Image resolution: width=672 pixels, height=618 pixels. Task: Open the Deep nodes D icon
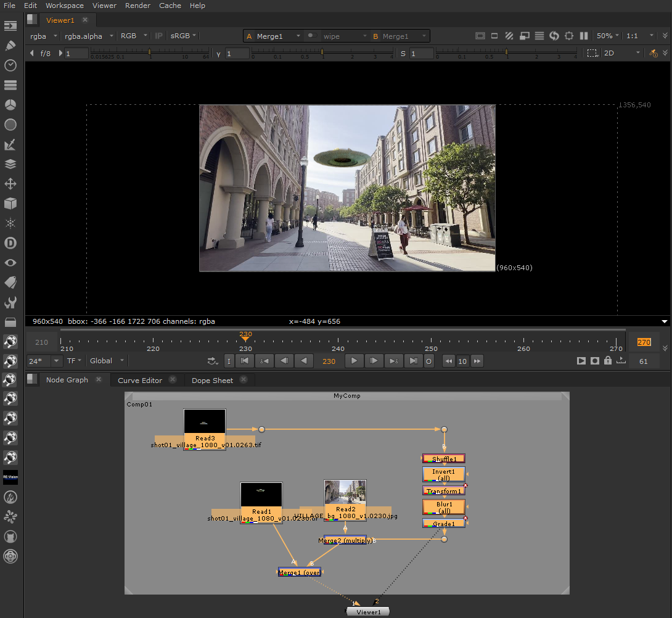[10, 243]
